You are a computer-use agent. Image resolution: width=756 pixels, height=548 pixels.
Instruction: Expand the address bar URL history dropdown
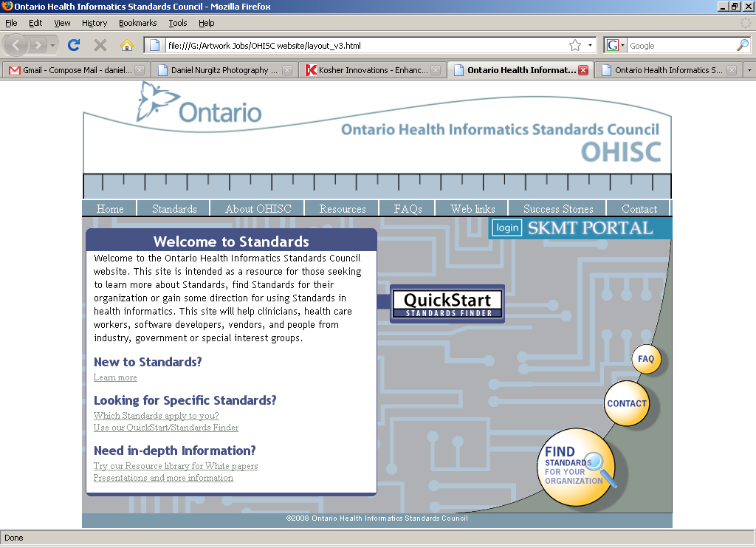pos(590,45)
